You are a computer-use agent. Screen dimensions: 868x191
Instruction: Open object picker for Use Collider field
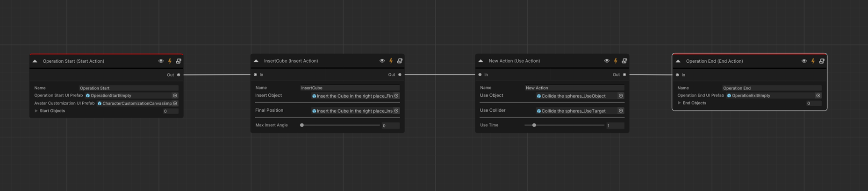(x=621, y=111)
